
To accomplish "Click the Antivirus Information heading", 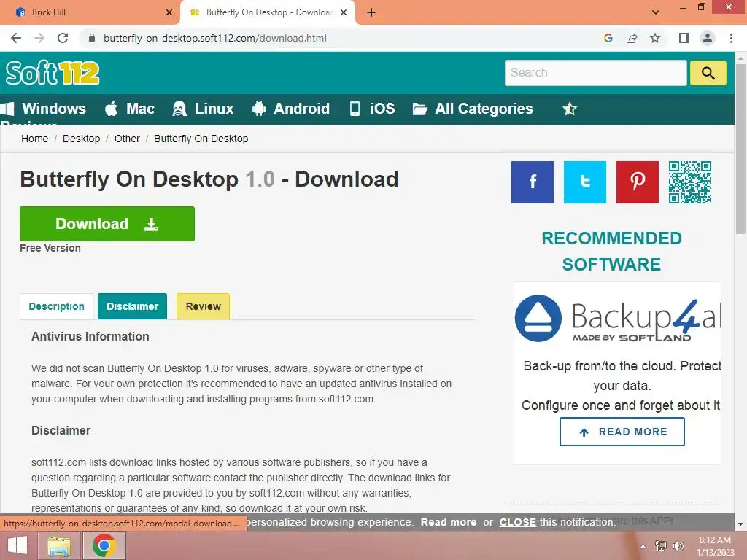I will point(90,336).
